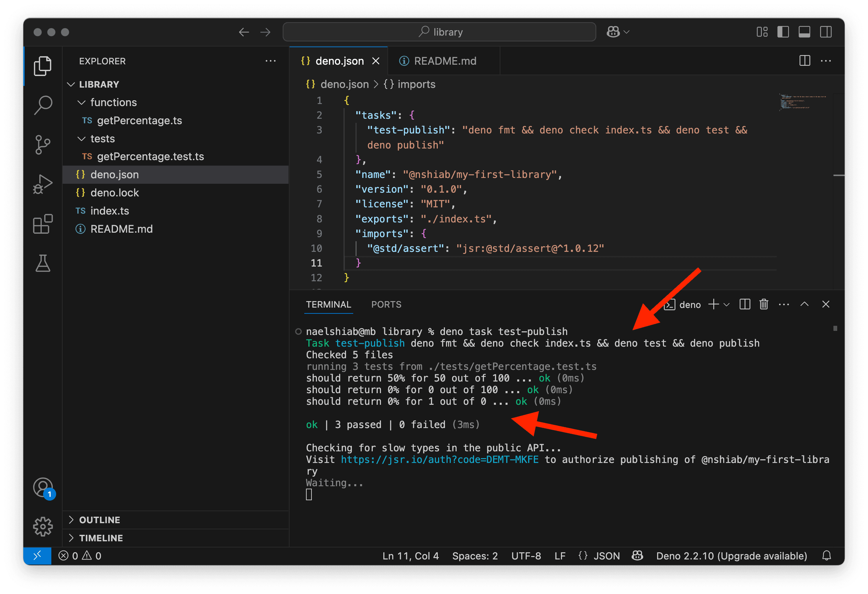
Task: Open the Extensions view
Action: tap(42, 224)
